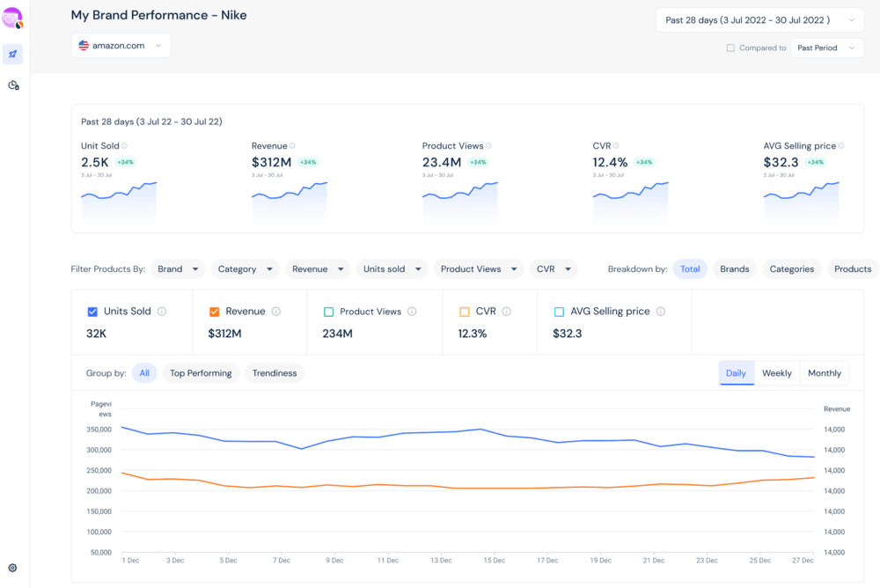Uncheck the Units Sold metric checkbox
Screen dimensions: 880x588
coord(92,312)
